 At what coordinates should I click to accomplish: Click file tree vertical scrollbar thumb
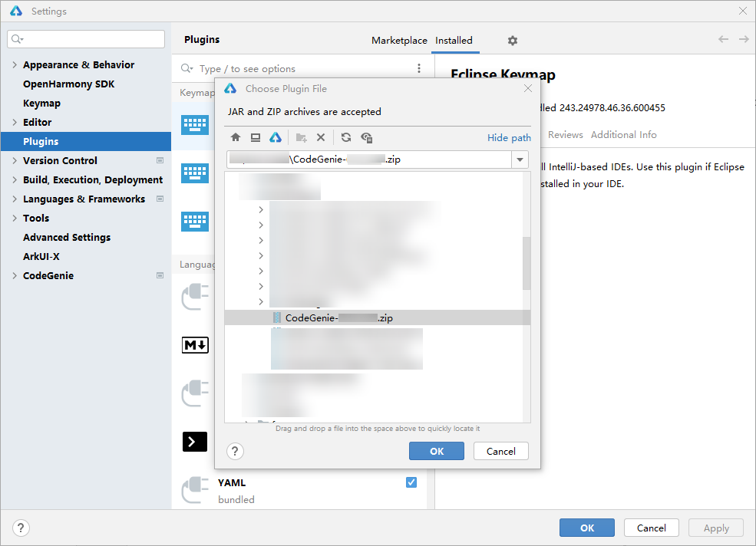pyautogui.click(x=527, y=263)
